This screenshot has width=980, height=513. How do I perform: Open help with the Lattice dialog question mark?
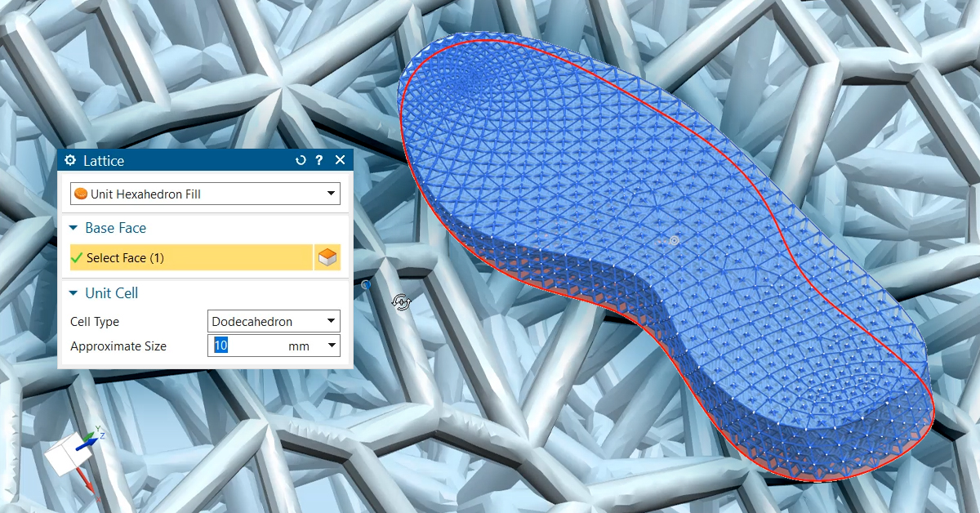click(x=319, y=161)
